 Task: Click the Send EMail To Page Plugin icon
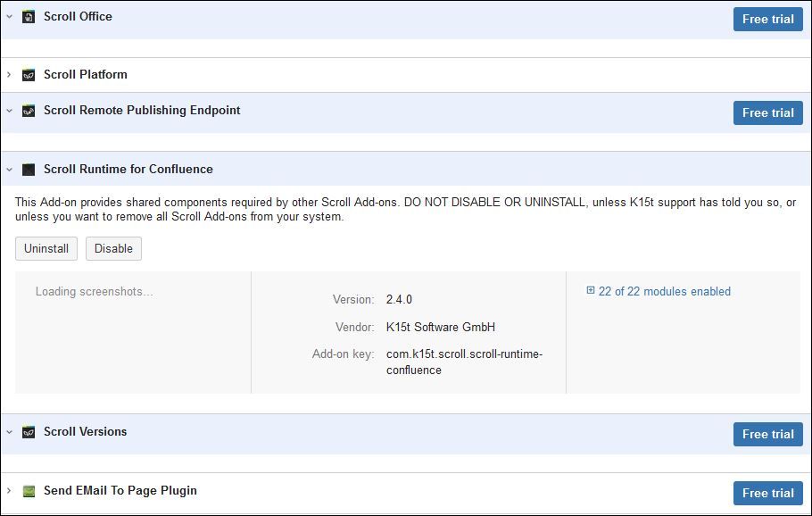pos(29,491)
